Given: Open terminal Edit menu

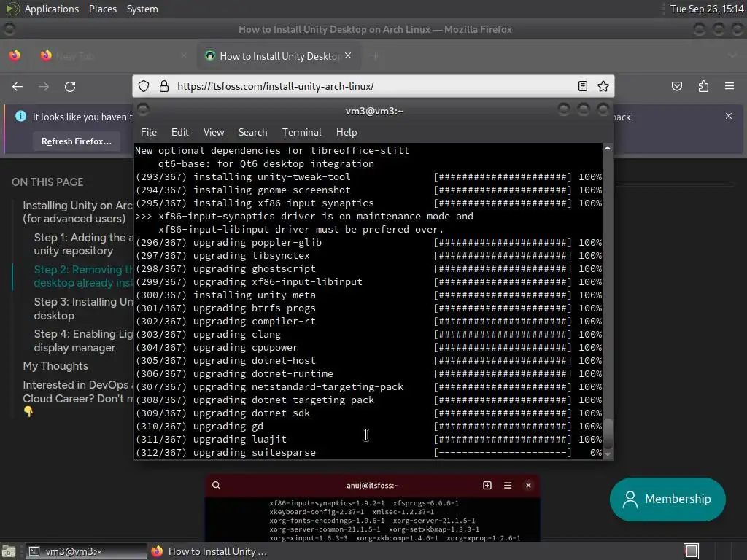Looking at the screenshot, I should click(x=179, y=133).
